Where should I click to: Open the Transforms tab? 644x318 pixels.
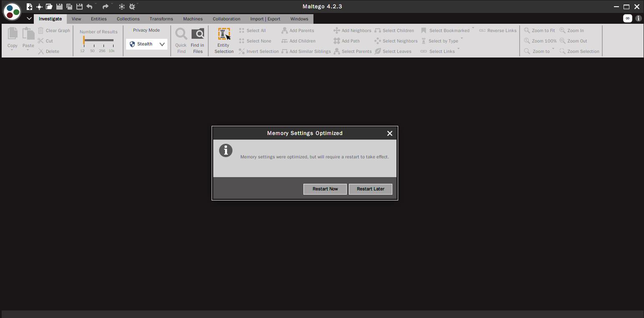[161, 19]
